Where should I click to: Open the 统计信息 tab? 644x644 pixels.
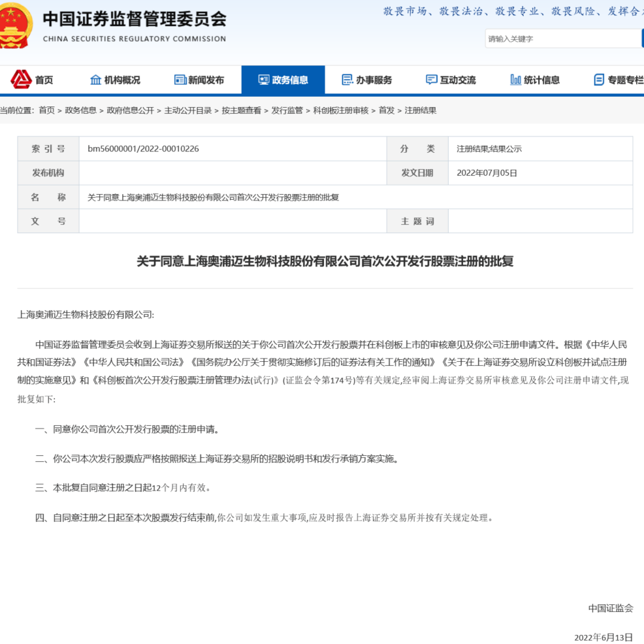tap(536, 80)
